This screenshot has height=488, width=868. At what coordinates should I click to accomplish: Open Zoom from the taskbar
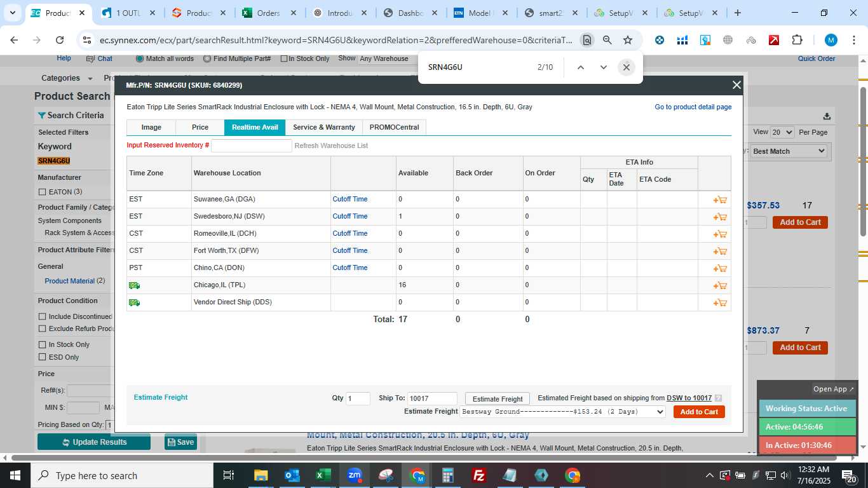coord(354,475)
